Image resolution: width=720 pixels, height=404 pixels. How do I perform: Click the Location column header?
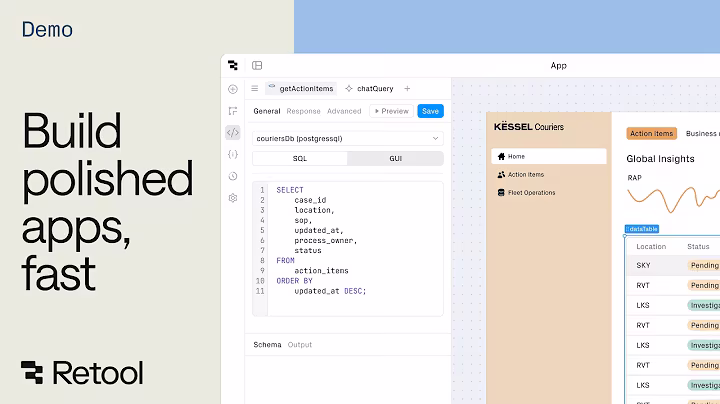pyautogui.click(x=651, y=247)
